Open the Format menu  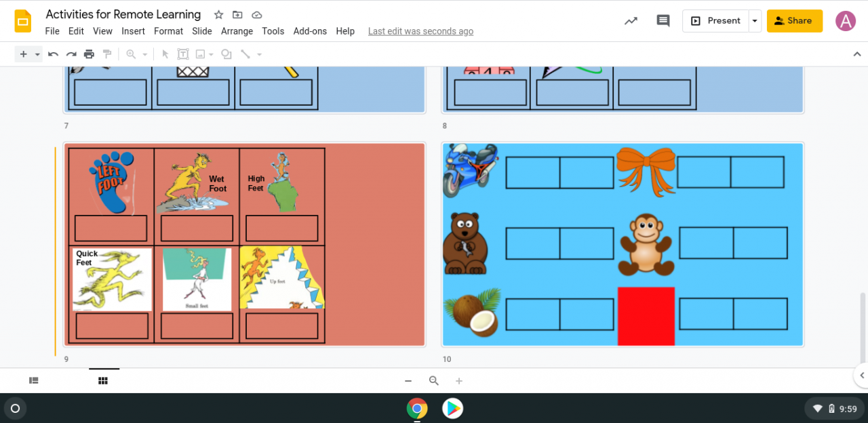(168, 31)
